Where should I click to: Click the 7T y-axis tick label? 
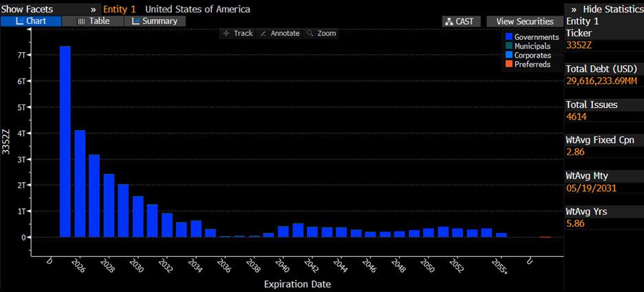21,55
